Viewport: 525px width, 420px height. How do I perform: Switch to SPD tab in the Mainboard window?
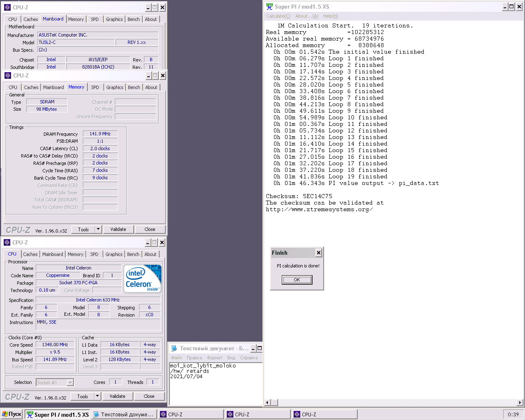(95, 19)
